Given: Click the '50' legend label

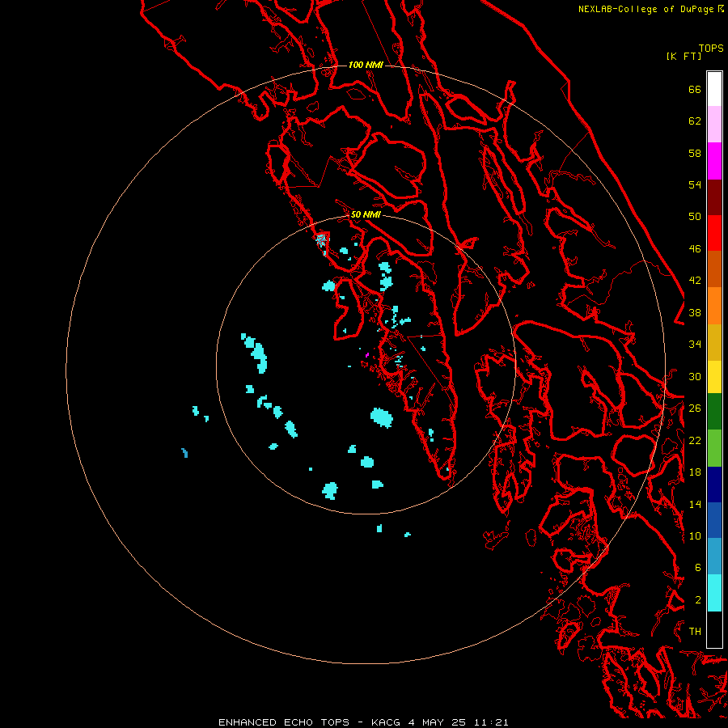Looking at the screenshot, I should click(695, 217).
